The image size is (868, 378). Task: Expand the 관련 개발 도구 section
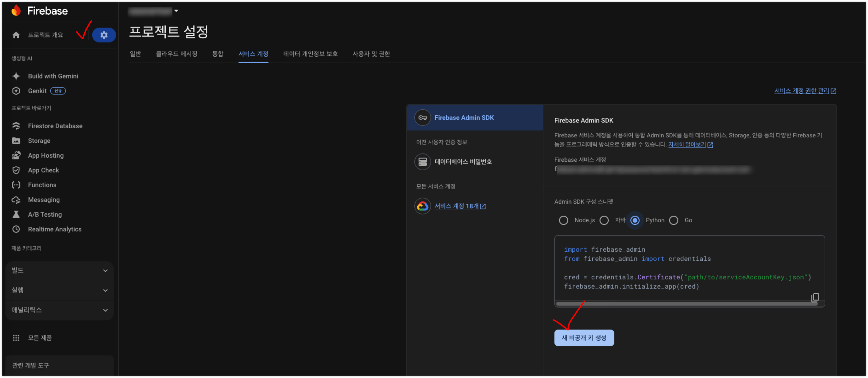point(60,366)
